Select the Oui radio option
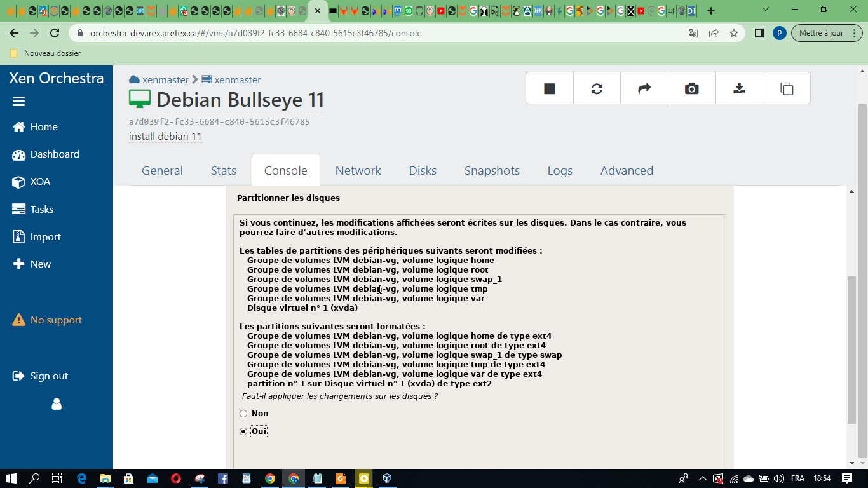 pos(243,431)
